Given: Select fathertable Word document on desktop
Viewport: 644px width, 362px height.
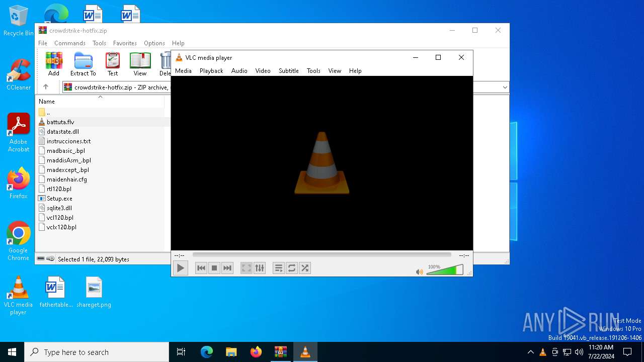Looking at the screenshot, I should 56,292.
